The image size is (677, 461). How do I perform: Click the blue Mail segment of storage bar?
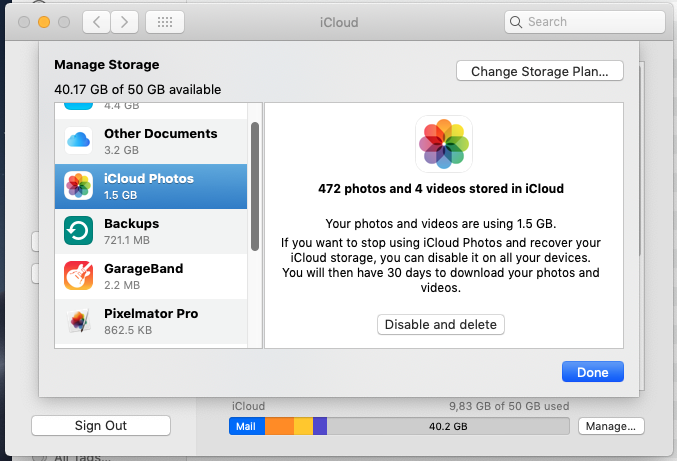[x=247, y=426]
